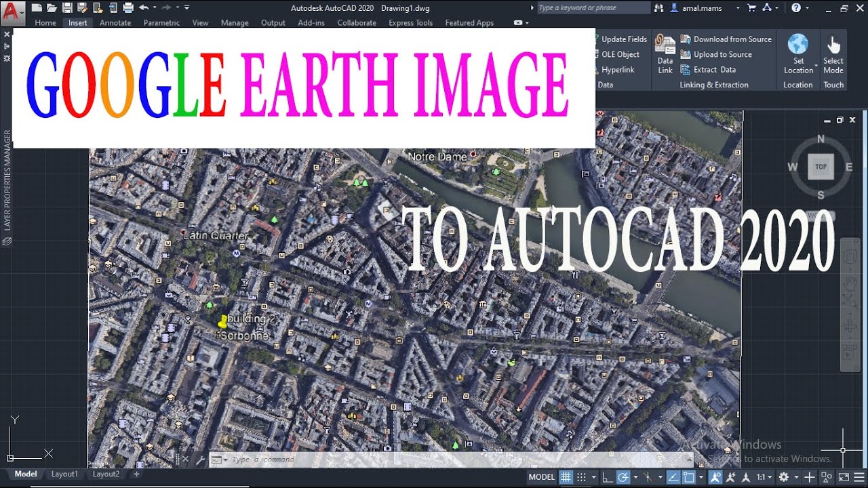This screenshot has height=488, width=868.
Task: Click the Extract Data icon
Action: coord(686,69)
